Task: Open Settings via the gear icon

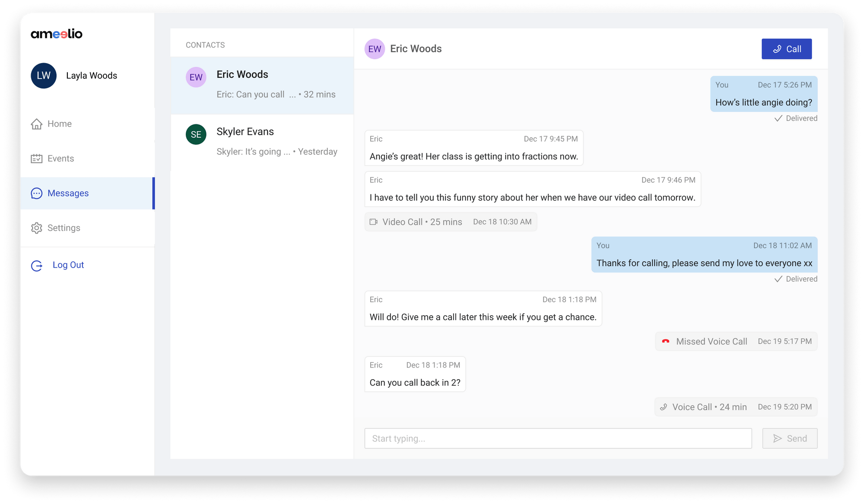Action: pyautogui.click(x=37, y=228)
